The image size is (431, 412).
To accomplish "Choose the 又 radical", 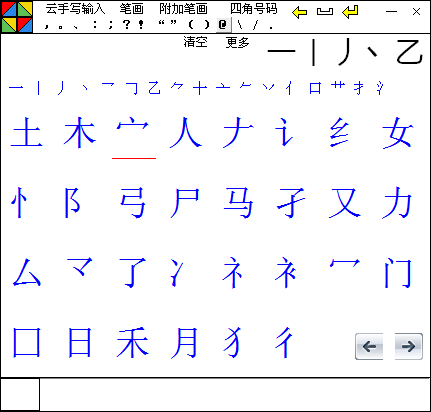I will (345, 203).
